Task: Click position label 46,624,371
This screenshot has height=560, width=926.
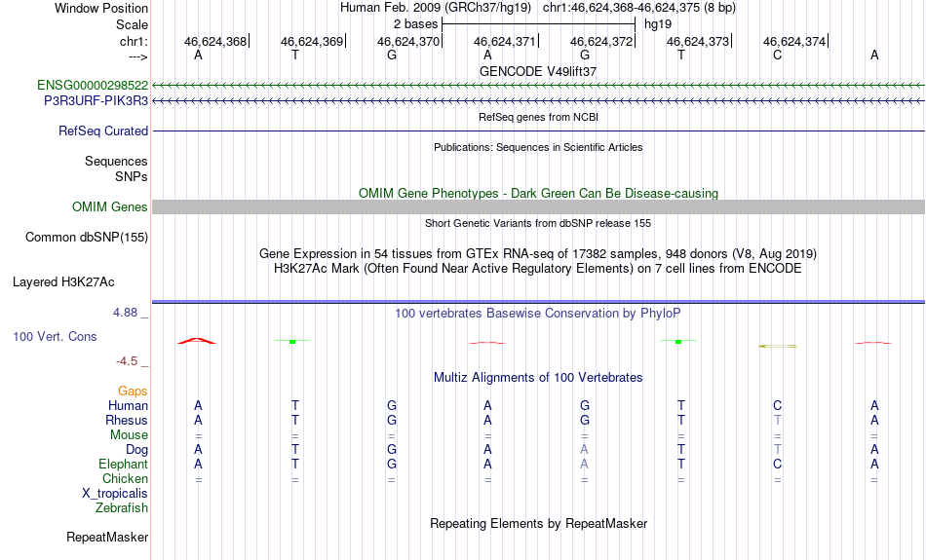Action: 505,41
